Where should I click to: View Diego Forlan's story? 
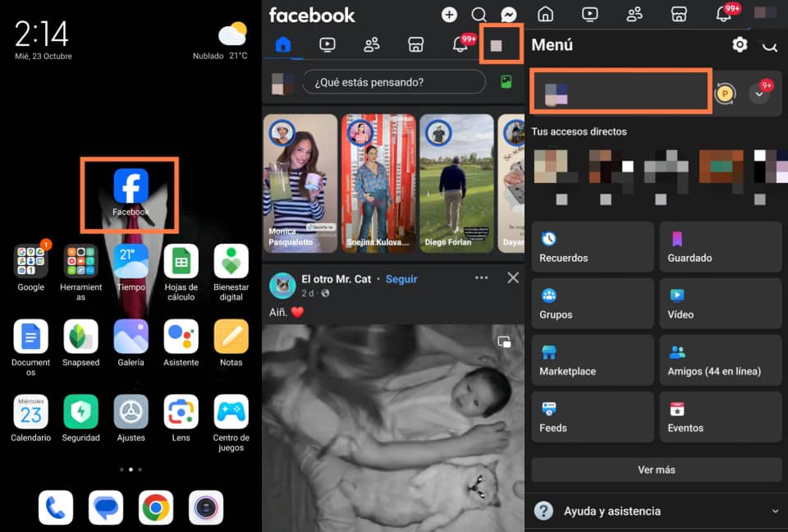457,184
